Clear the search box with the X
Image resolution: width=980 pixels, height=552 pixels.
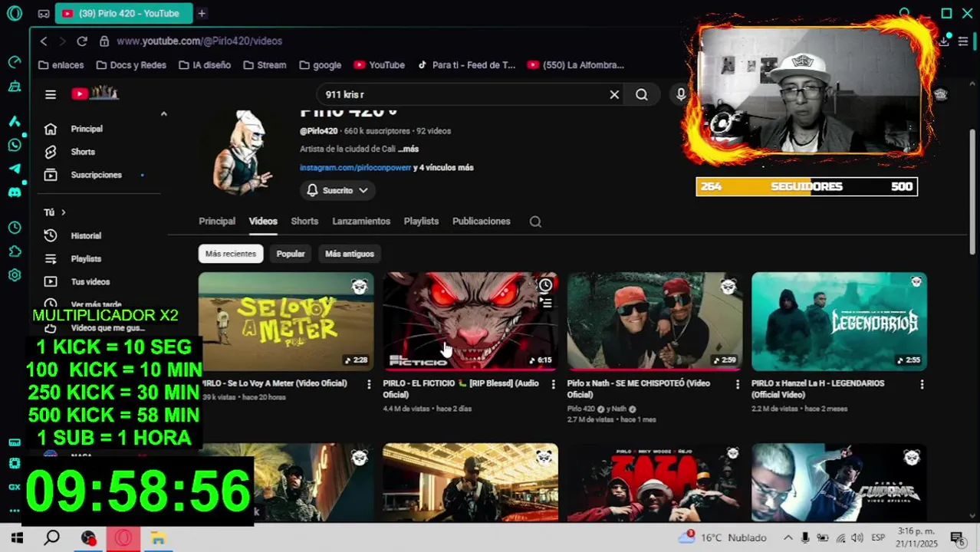coord(614,94)
